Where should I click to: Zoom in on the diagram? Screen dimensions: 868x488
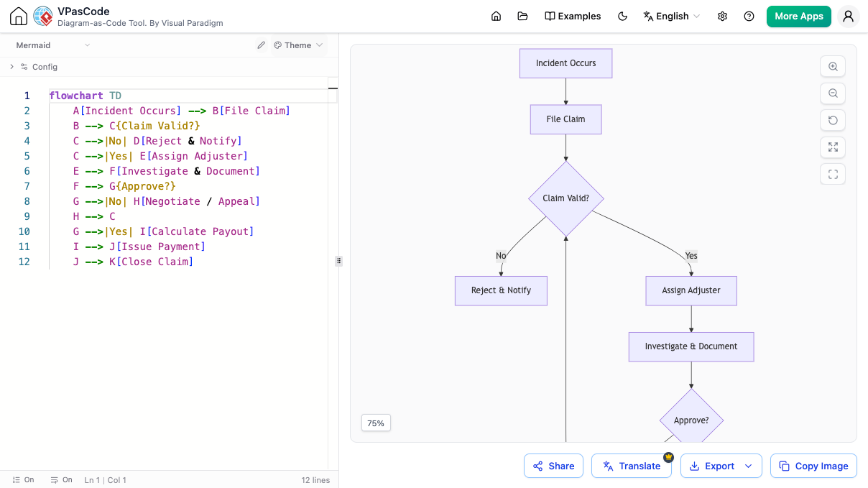point(833,66)
